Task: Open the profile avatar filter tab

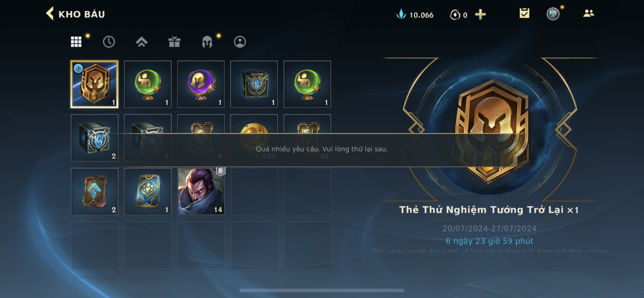Action: (x=240, y=42)
